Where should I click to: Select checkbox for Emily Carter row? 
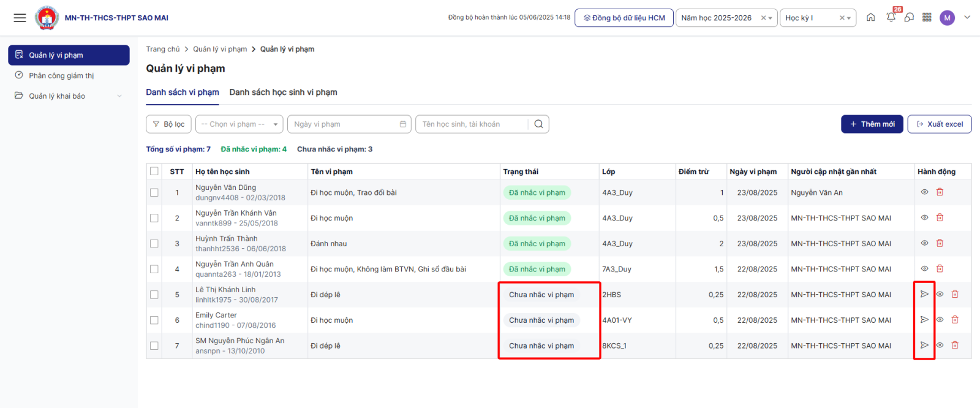pyautogui.click(x=154, y=320)
